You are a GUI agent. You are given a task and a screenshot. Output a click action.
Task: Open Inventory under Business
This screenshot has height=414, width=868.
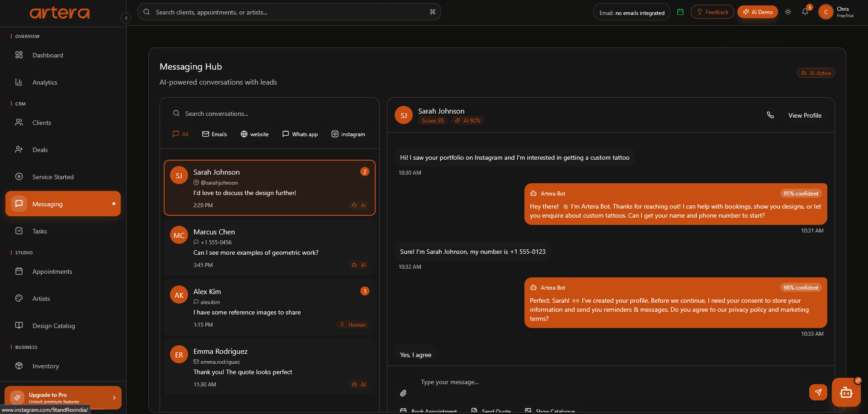pyautogui.click(x=63, y=366)
